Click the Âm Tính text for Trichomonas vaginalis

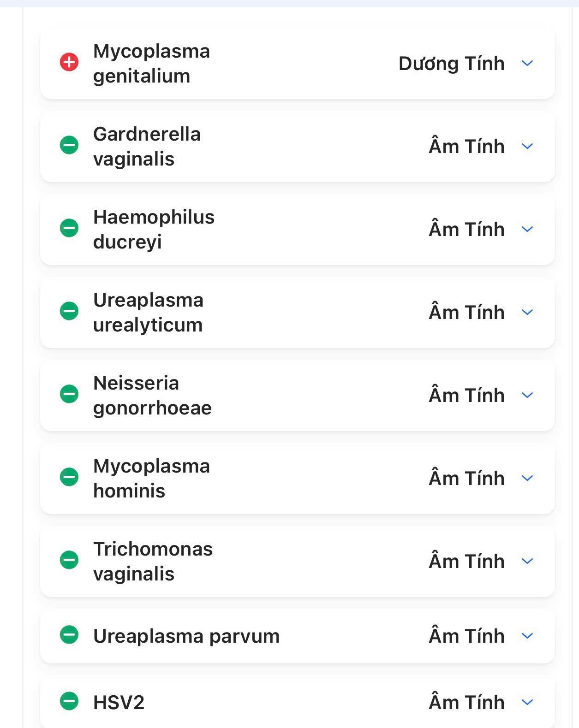(x=466, y=562)
